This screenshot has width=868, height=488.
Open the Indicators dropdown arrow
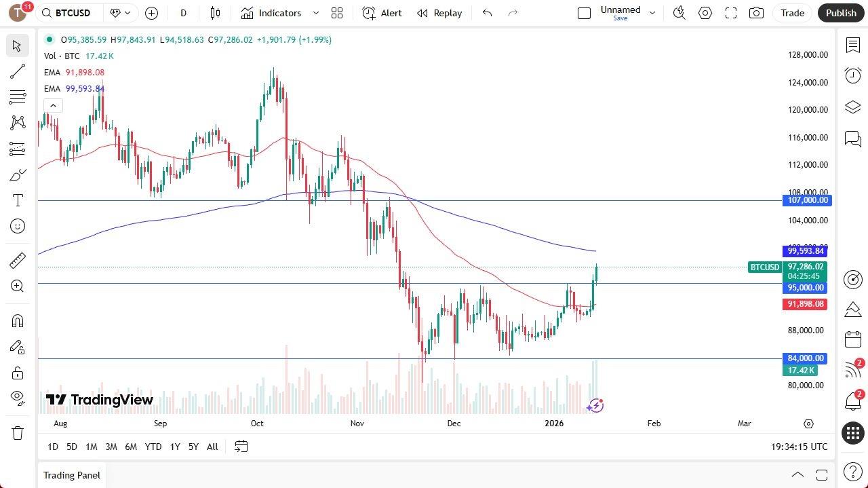pyautogui.click(x=315, y=13)
